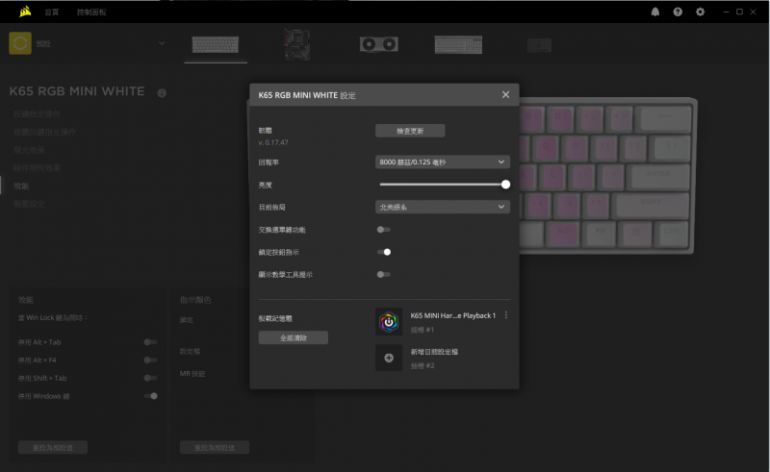
Task: Toggle 顯示教學工具提示 switch
Action: point(384,275)
